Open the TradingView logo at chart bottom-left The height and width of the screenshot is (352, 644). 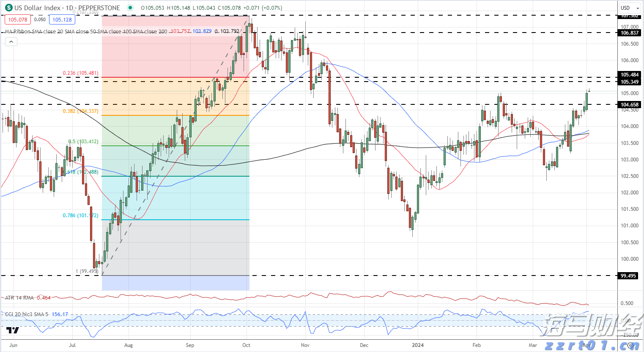tap(13, 330)
